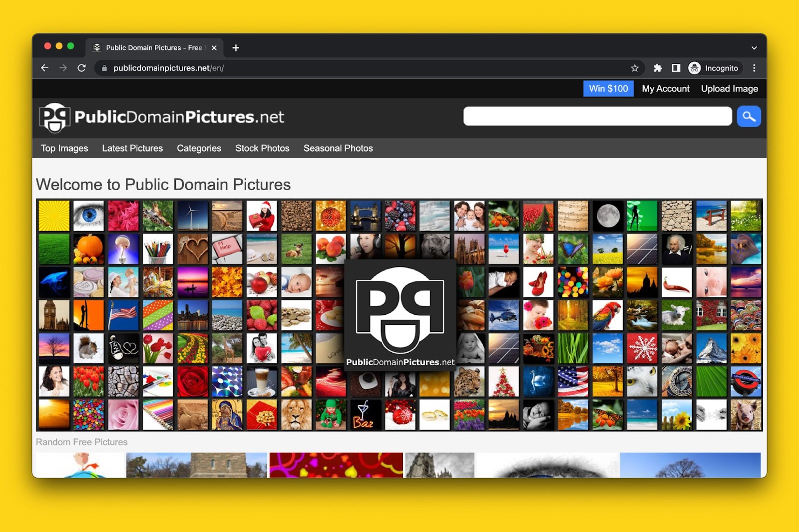Select Stock Photos in the navigation
This screenshot has height=532, width=799.
pos(262,148)
